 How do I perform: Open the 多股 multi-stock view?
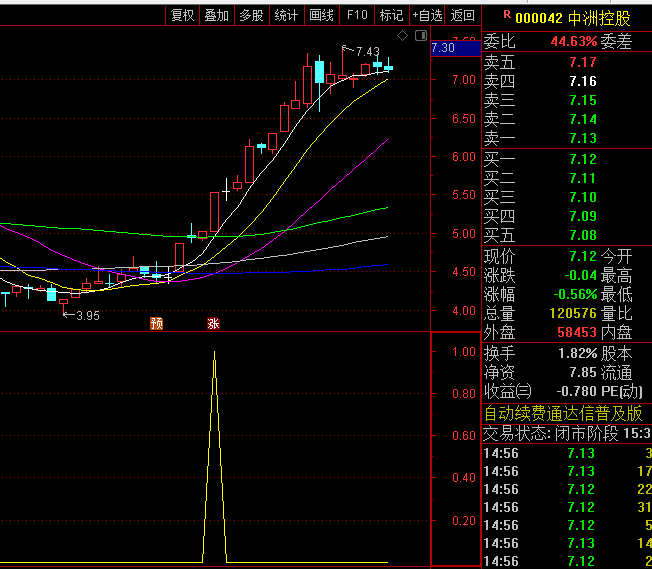coord(251,15)
